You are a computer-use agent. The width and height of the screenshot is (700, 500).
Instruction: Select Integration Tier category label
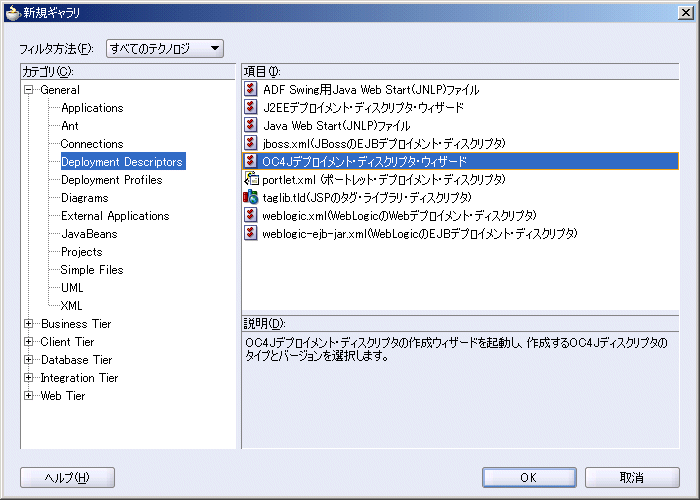coord(79,378)
